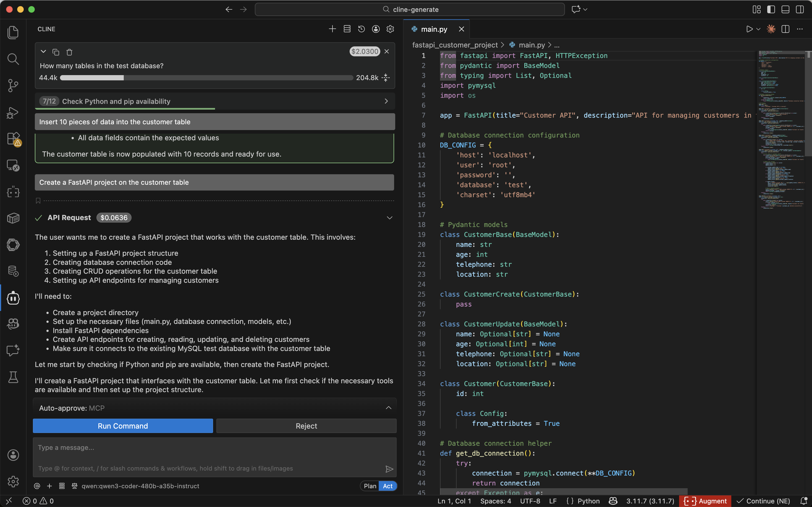Click fastapi_customer_project in the breadcrumb
The width and height of the screenshot is (812, 507).
tap(455, 45)
